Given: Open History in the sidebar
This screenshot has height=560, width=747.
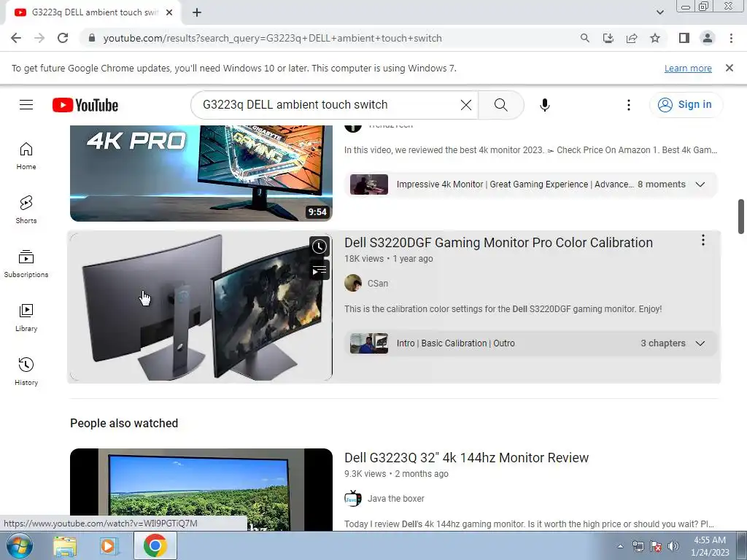Looking at the screenshot, I should 26,371.
